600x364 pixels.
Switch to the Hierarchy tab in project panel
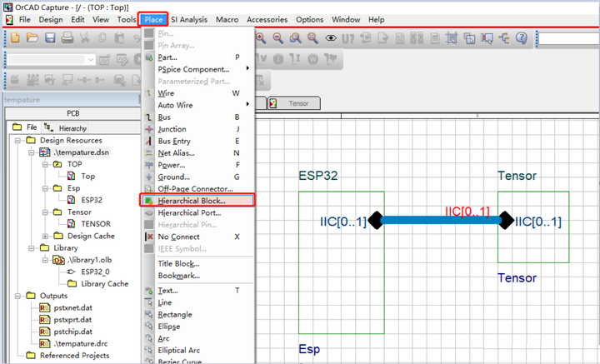(66, 128)
